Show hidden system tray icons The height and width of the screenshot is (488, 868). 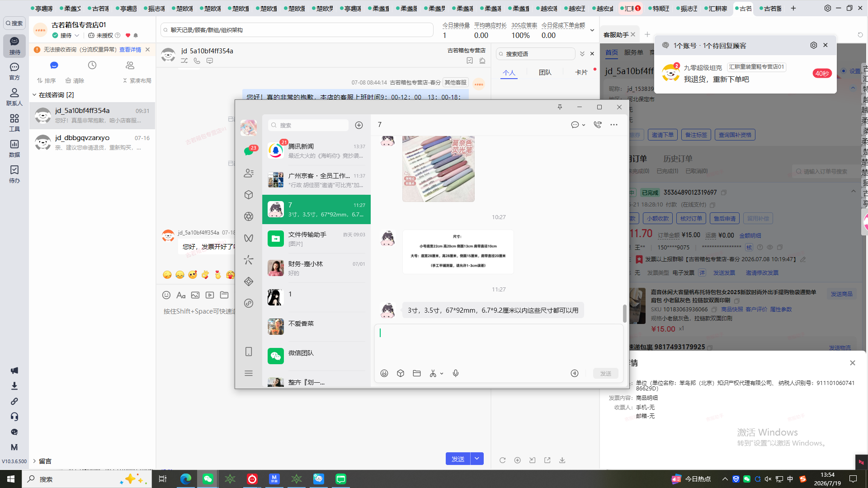725,479
